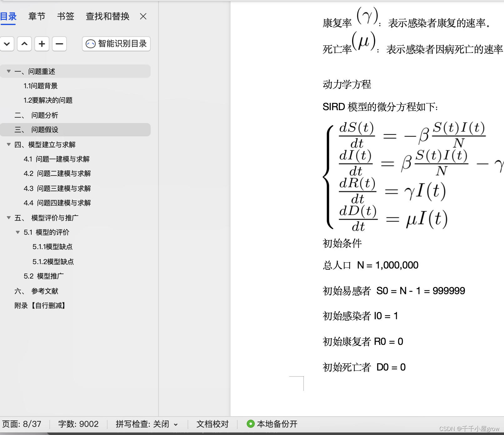Screen dimensions: 504x435
Task: Collapse the 四、模型建立与求解 section triangle
Action: (9, 145)
